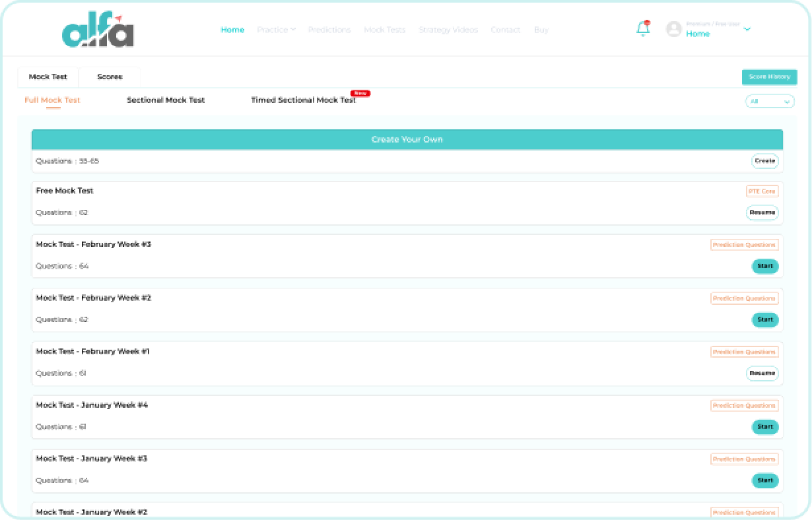This screenshot has width=812, height=520.
Task: Click the alfa logo
Action: click(98, 30)
